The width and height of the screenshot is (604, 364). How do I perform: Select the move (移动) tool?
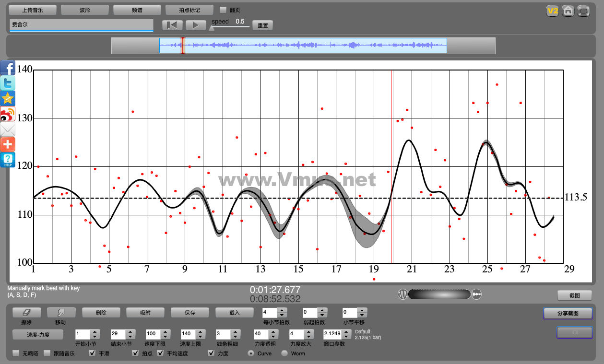(61, 313)
